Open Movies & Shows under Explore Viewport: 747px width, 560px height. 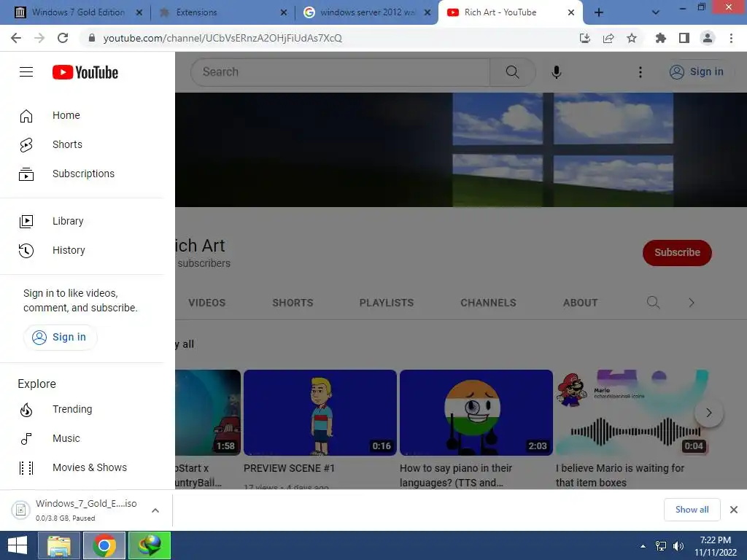pyautogui.click(x=82, y=467)
